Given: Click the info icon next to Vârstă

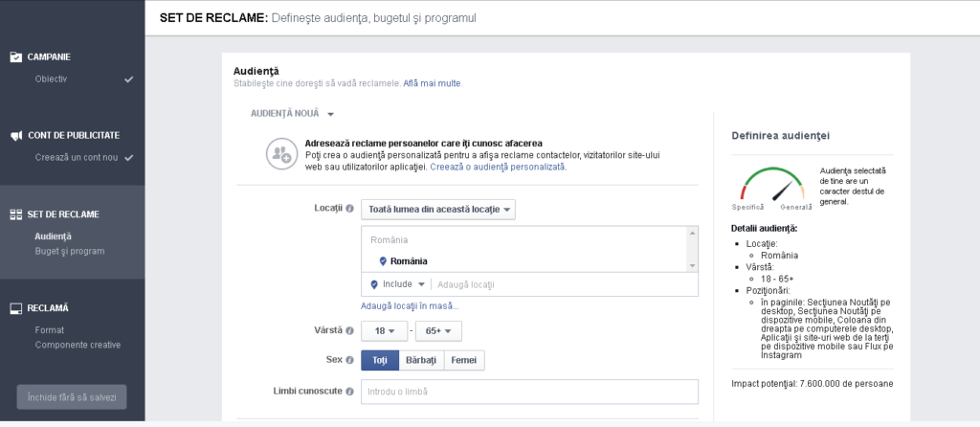Looking at the screenshot, I should point(349,331).
